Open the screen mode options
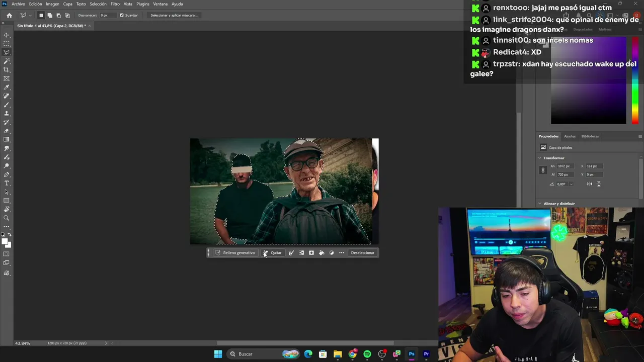 [7, 263]
